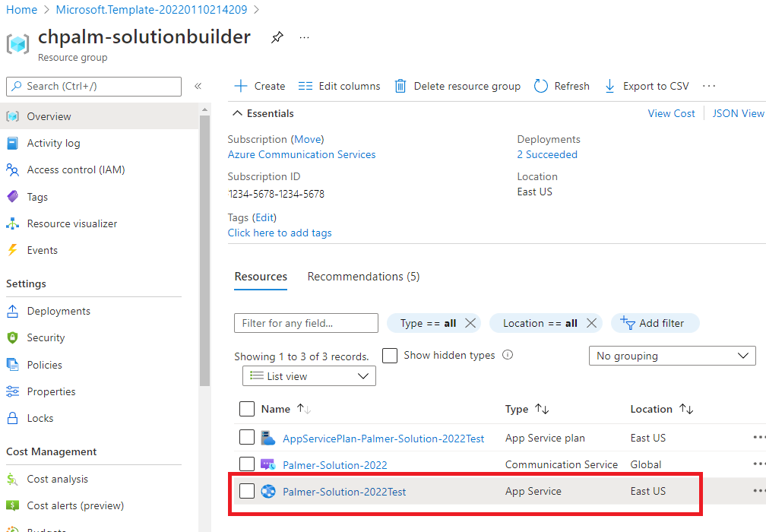Image resolution: width=766 pixels, height=532 pixels.
Task: Check the Show hidden types checkbox
Action: click(x=390, y=355)
